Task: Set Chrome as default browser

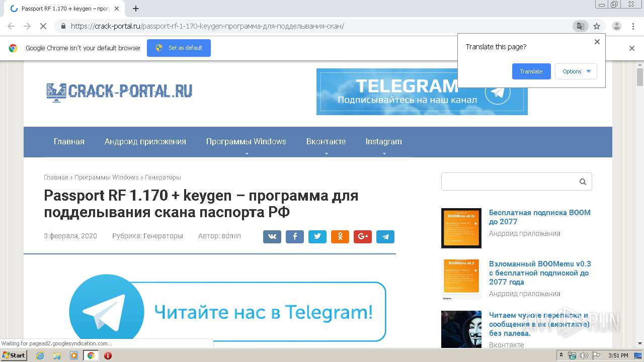Action: tap(179, 48)
